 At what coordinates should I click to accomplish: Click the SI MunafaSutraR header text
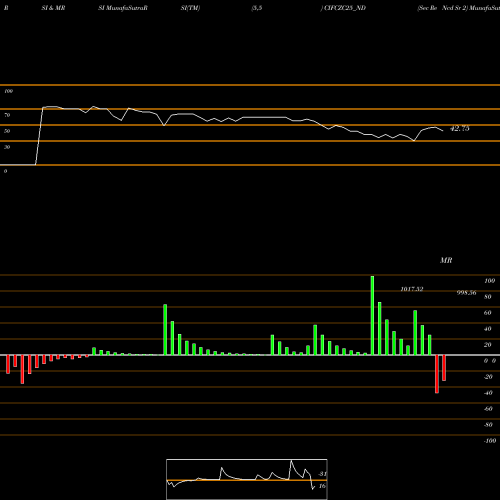click(x=123, y=8)
